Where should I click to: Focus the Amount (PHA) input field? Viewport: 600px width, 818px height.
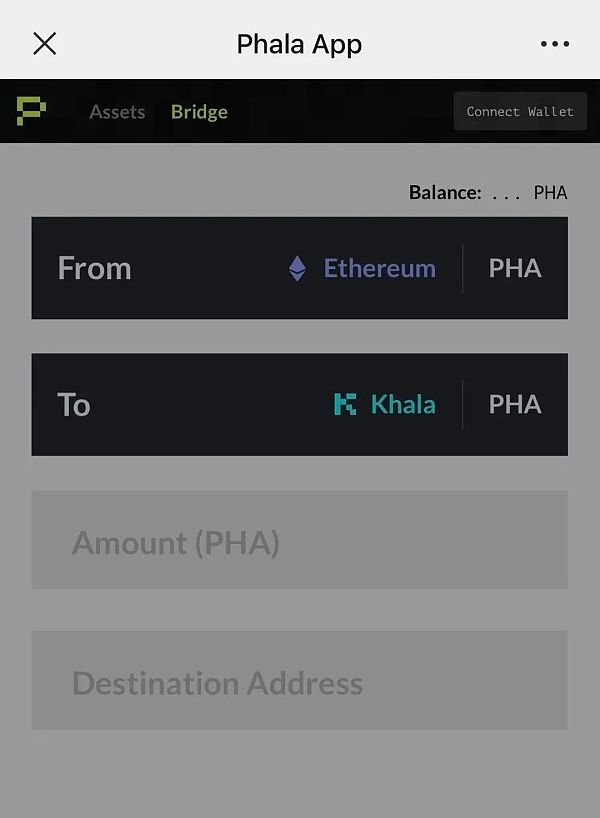tap(299, 540)
